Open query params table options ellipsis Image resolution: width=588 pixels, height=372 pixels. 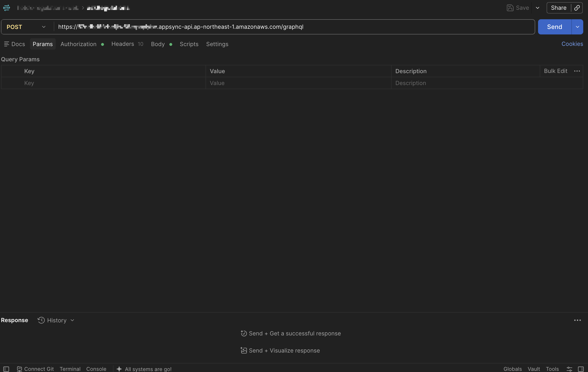point(577,71)
